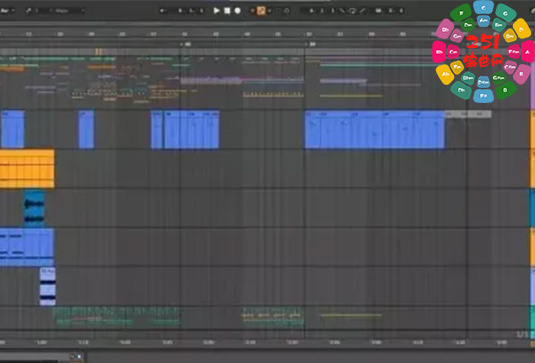The image size is (535, 363).
Task: Select the large blue clip at the right of the top track
Action: pyautogui.click(x=375, y=130)
